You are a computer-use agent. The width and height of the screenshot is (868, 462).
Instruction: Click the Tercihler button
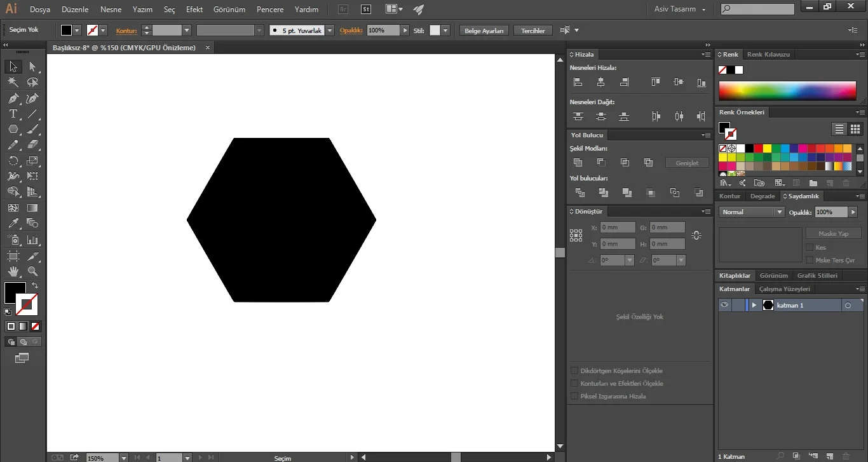(533, 31)
